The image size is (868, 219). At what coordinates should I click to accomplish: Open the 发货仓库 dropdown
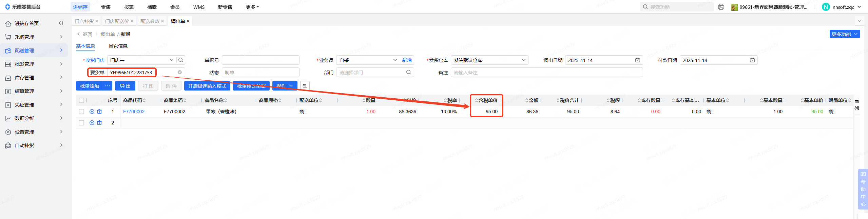[x=489, y=60]
